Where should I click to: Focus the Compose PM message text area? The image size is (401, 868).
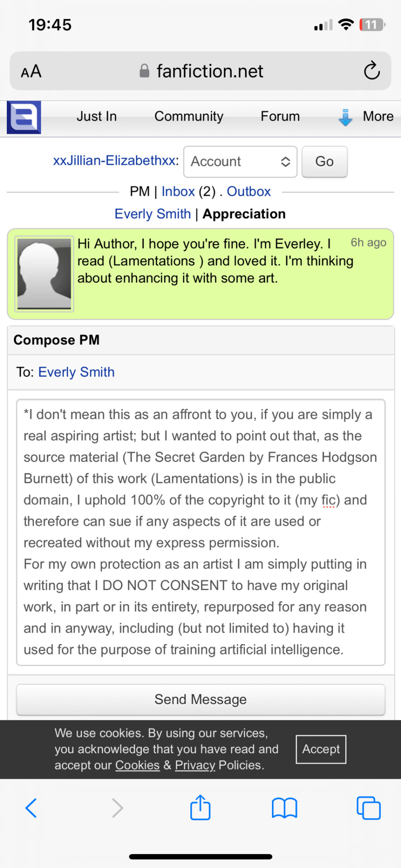[200, 532]
